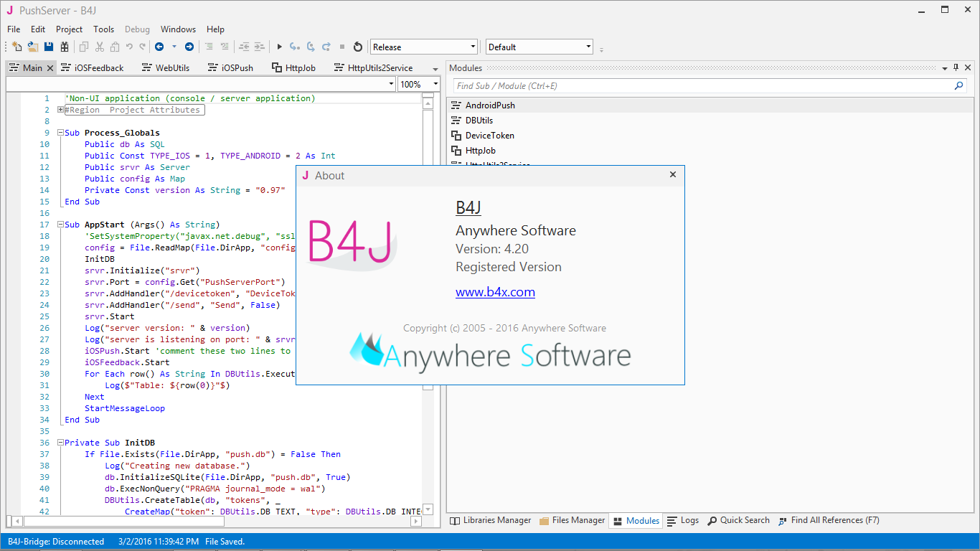The image size is (980, 551).
Task: Click the New file toolbar icon
Action: coord(17,47)
